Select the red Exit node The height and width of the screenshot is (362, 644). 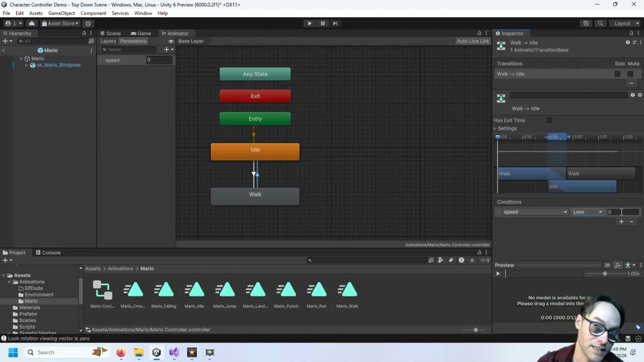[255, 96]
